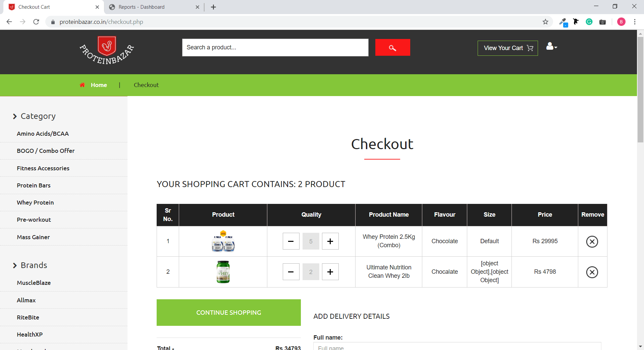
Task: Open Fitness Accessories category
Action: [43, 168]
